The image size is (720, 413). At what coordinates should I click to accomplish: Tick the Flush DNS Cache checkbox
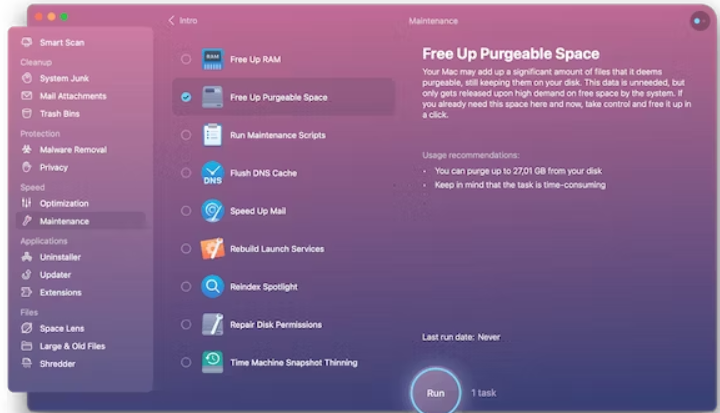(186, 173)
